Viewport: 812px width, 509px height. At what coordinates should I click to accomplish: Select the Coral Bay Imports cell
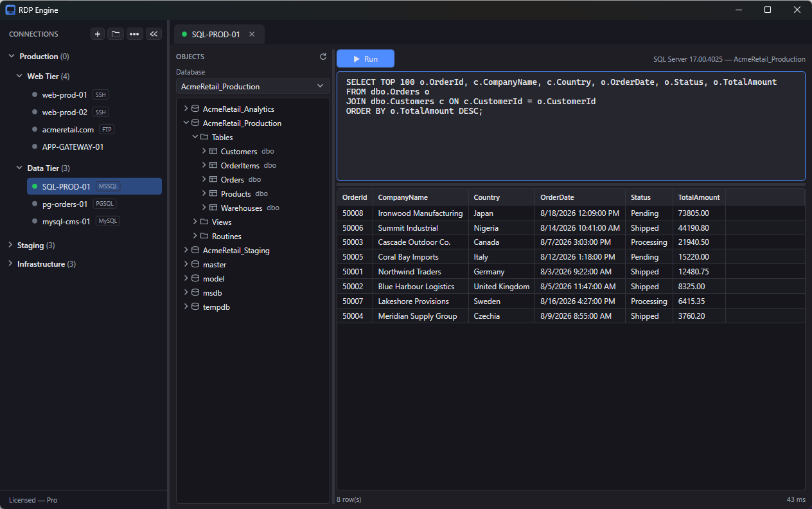420,257
